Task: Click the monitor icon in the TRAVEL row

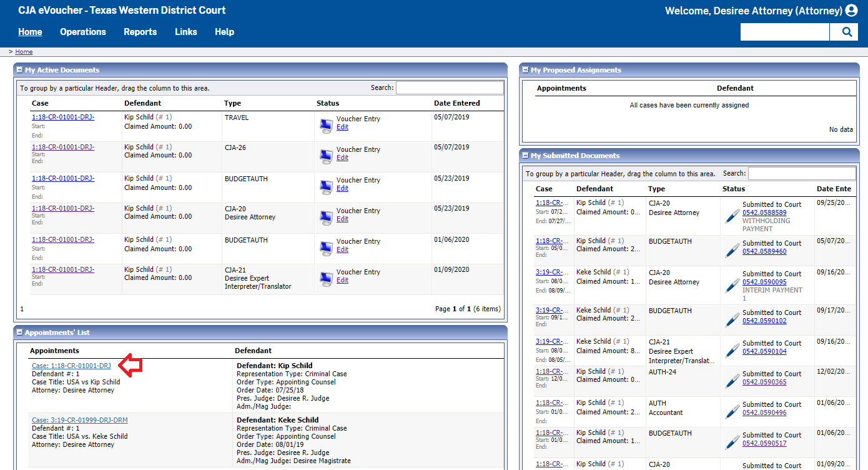Action: pyautogui.click(x=326, y=126)
